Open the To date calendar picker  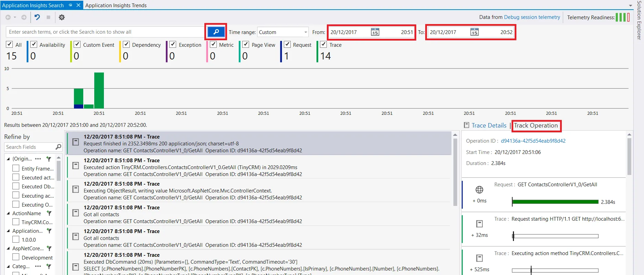pyautogui.click(x=474, y=32)
